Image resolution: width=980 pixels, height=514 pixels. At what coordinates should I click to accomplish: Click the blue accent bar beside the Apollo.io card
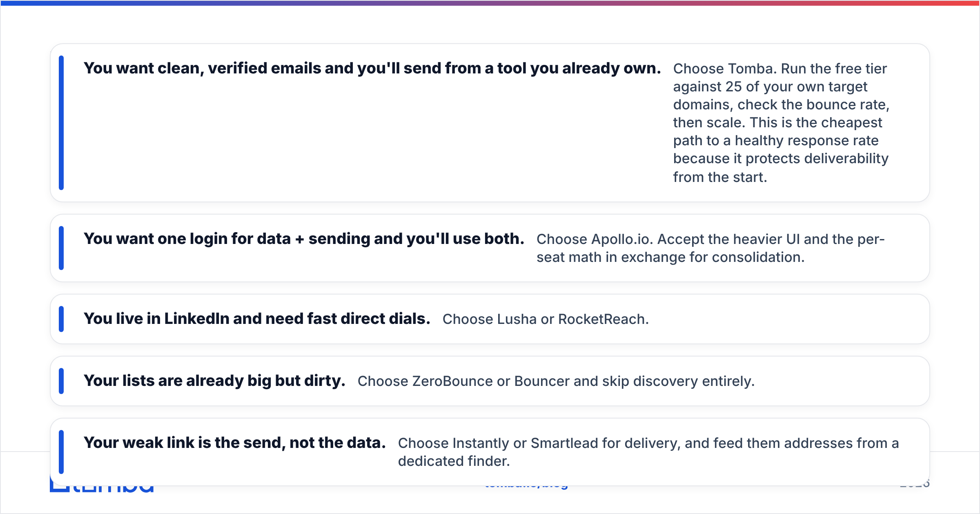click(x=61, y=248)
